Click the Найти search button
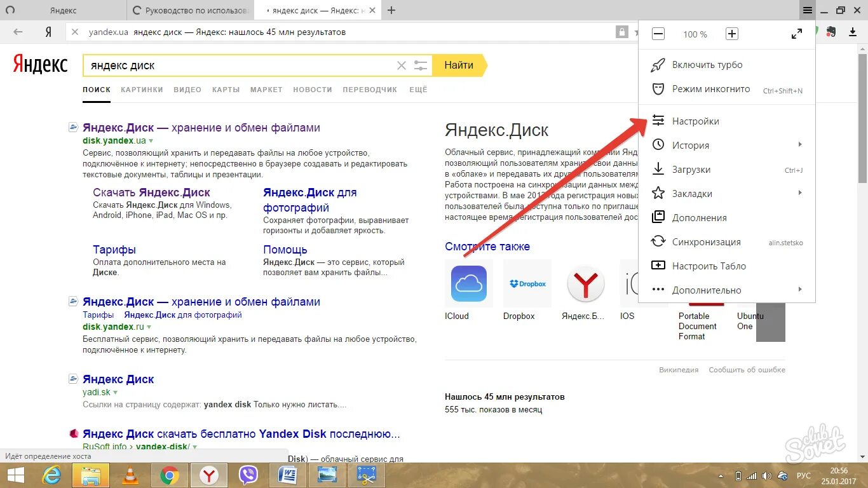Viewport: 868px width, 488px height. pyautogui.click(x=460, y=65)
